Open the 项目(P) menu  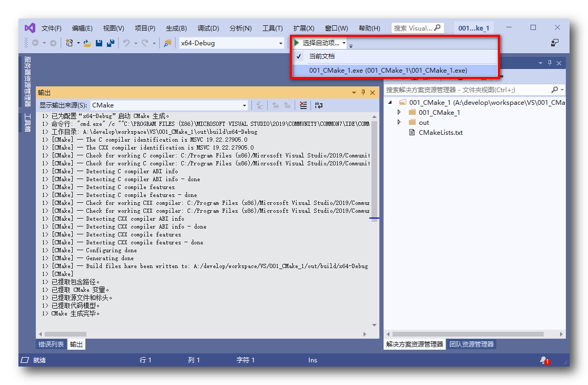tap(145, 28)
